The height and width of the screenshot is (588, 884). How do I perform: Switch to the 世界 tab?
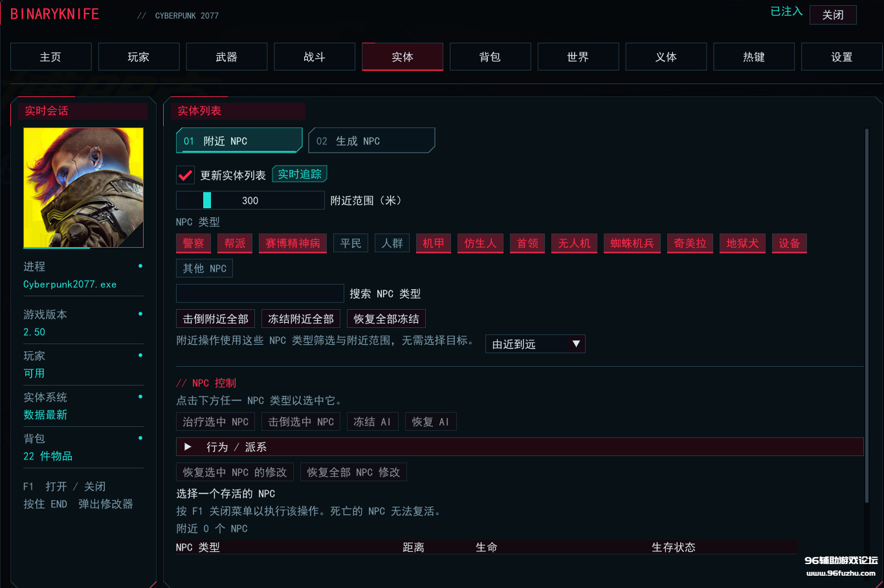coord(578,57)
